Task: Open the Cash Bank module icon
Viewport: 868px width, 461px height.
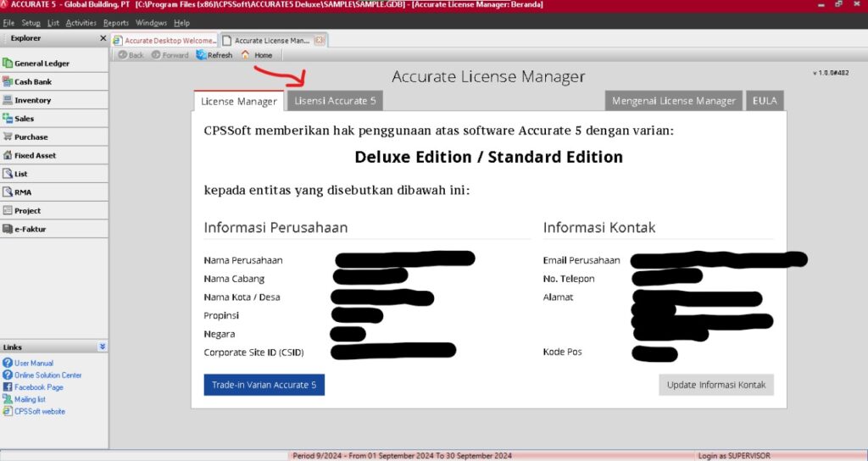Action: coord(7,81)
